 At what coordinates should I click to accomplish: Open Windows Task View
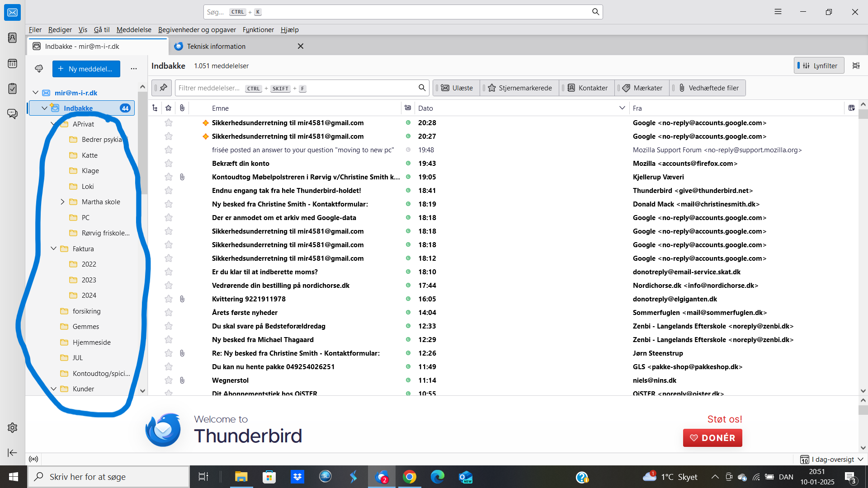point(203,477)
